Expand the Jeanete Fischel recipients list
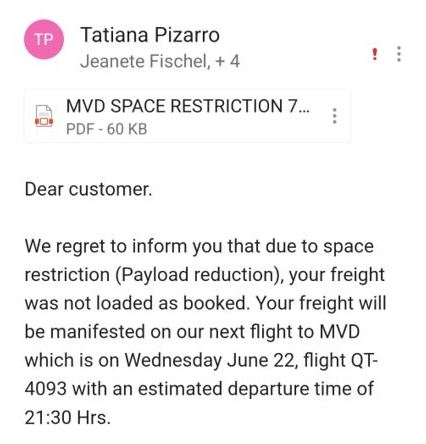426x444 pixels. [145, 61]
